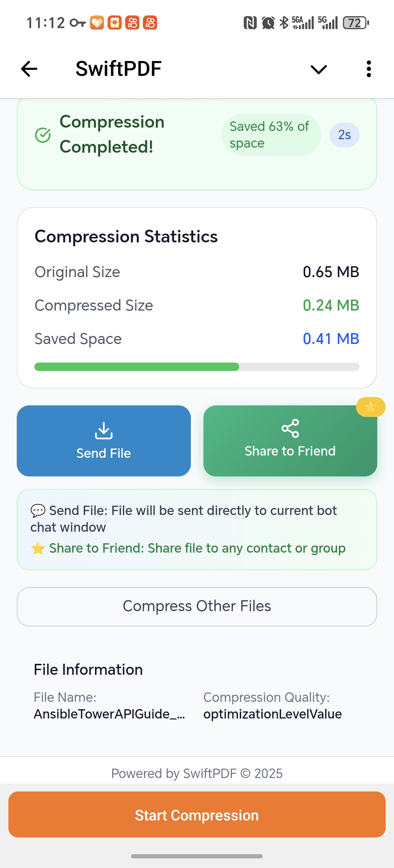Image resolution: width=394 pixels, height=868 pixels.
Task: Tap the Saved 63% of space badge
Action: click(271, 134)
